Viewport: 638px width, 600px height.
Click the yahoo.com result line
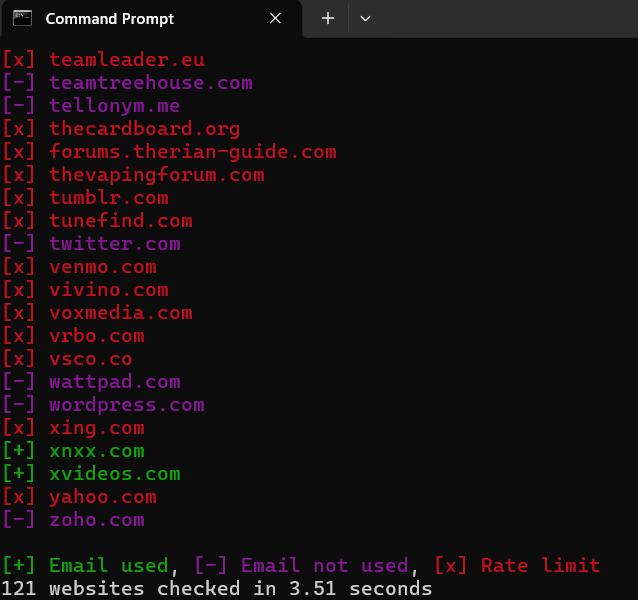[x=79, y=497]
